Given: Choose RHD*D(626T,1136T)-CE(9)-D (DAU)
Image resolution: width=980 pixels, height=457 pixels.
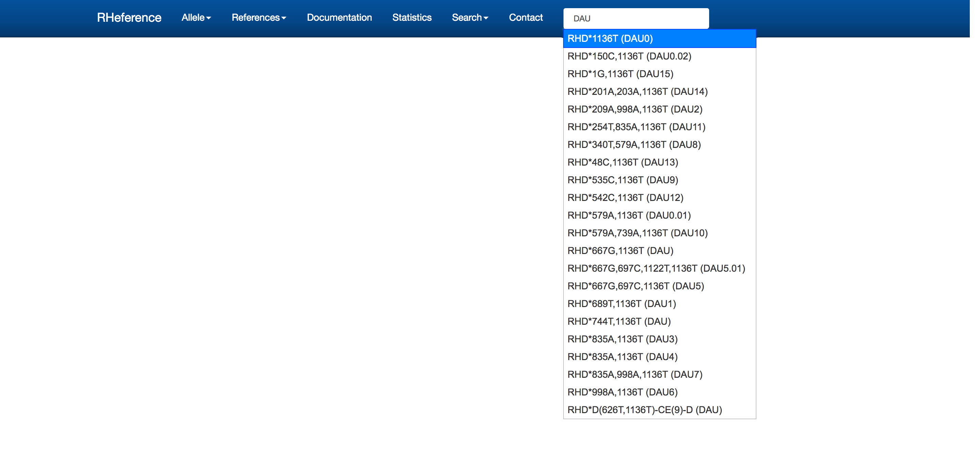Looking at the screenshot, I should (x=659, y=410).
